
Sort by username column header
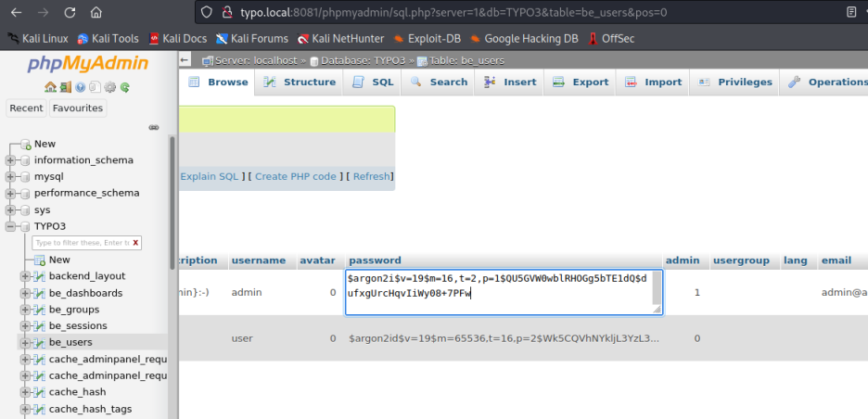coord(259,260)
